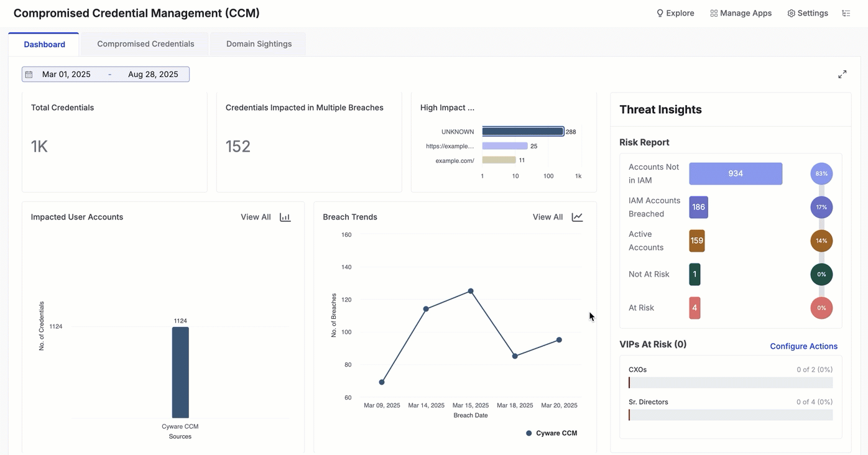Click bar chart icon in Impacted User Accounts
Screen dimensions: 868x455
tap(285, 217)
